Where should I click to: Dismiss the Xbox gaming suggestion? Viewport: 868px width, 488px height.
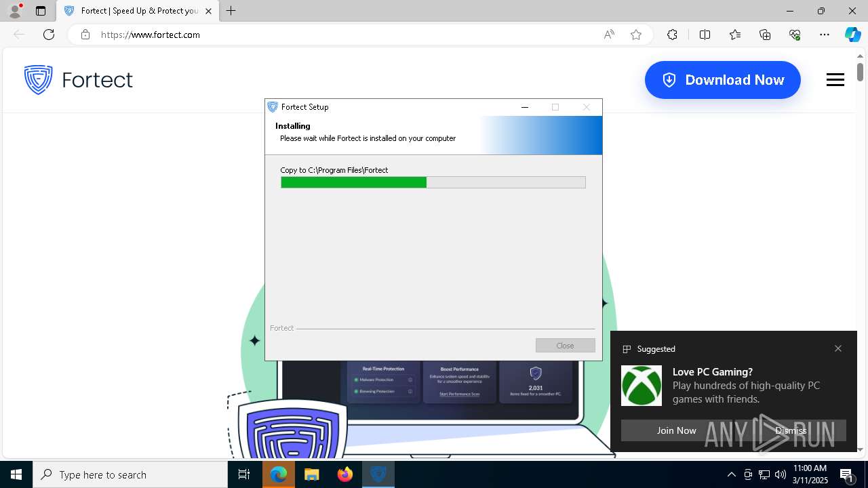pos(791,430)
